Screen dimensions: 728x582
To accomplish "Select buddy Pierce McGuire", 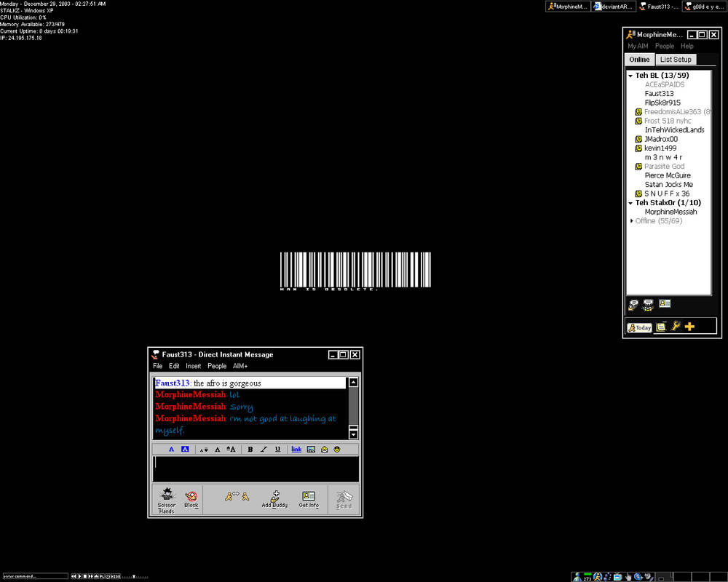I will point(667,175).
